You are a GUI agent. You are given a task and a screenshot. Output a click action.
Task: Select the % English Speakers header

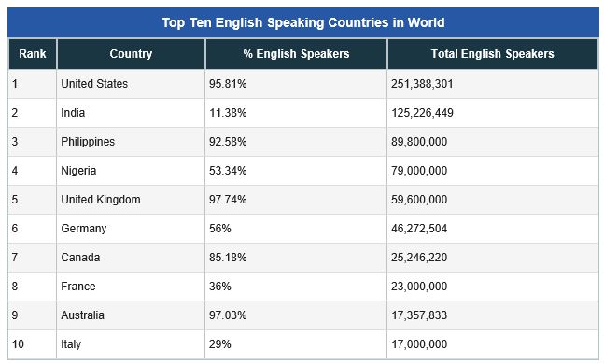(296, 54)
